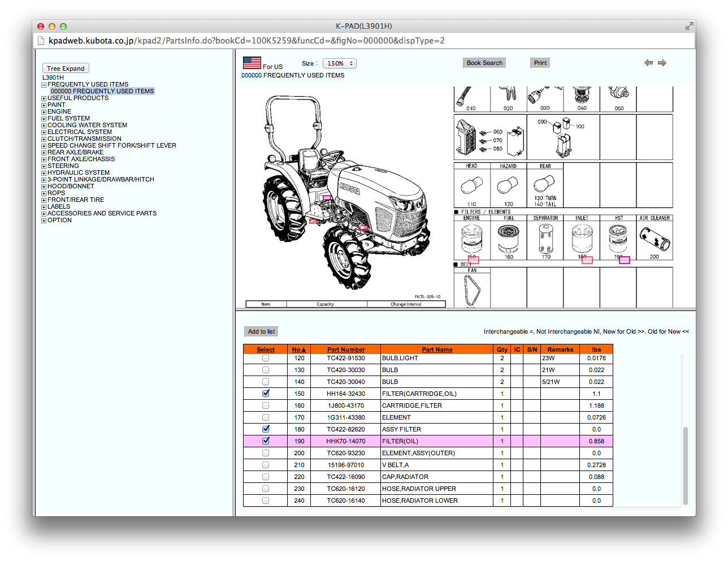Click part name ELEMENT,ASSY(OUTER)
Image resolution: width=728 pixels, height=561 pixels.
(x=418, y=453)
